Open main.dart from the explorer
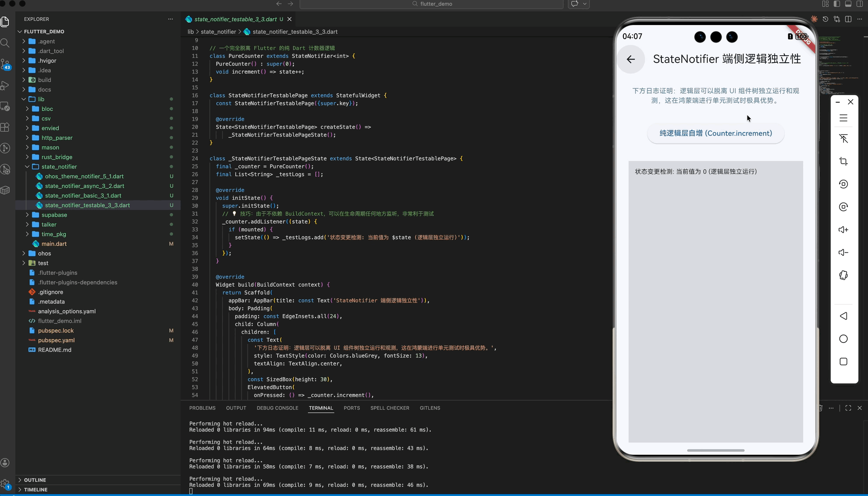Image resolution: width=868 pixels, height=496 pixels. (54, 244)
